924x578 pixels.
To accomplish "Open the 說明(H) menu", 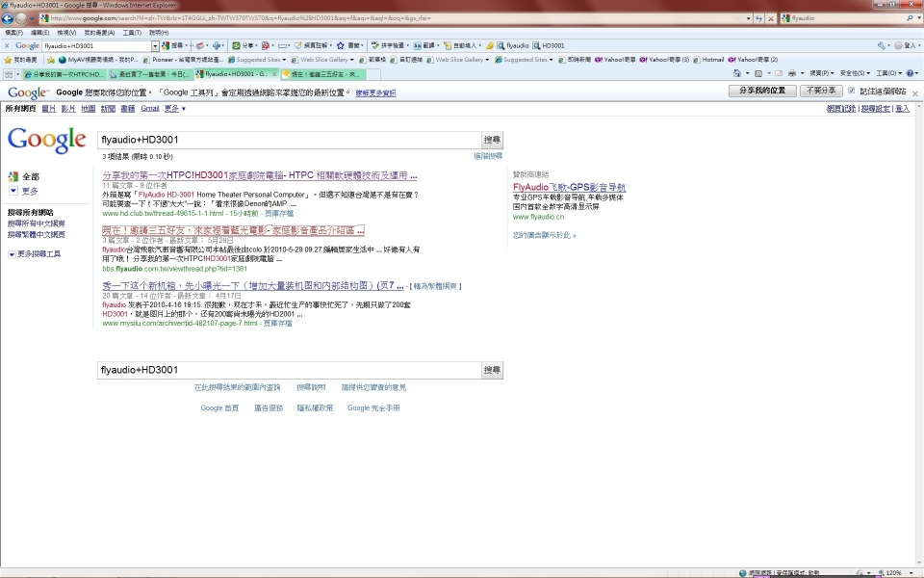I will pyautogui.click(x=159, y=33).
